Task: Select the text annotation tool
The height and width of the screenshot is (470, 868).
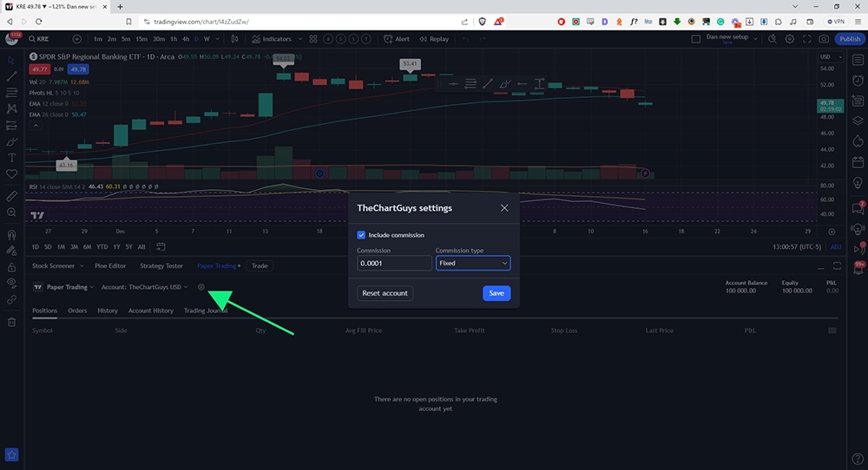Action: click(x=11, y=158)
